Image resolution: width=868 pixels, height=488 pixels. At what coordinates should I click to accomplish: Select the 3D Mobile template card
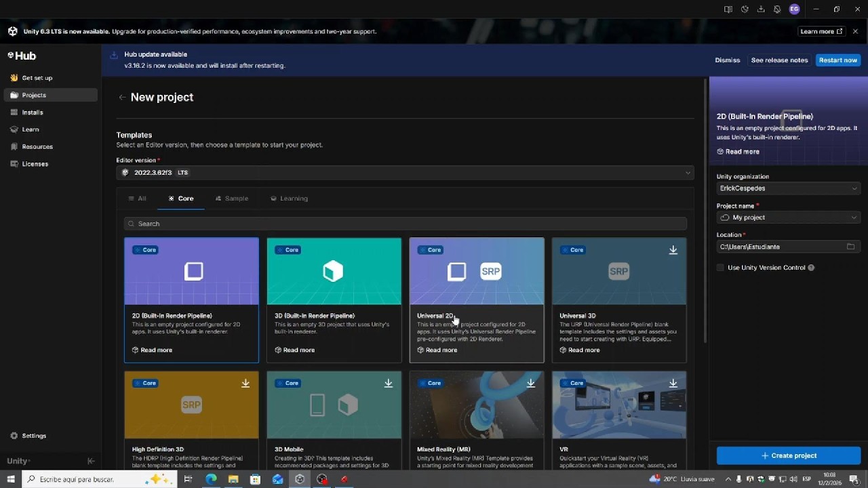click(334, 420)
